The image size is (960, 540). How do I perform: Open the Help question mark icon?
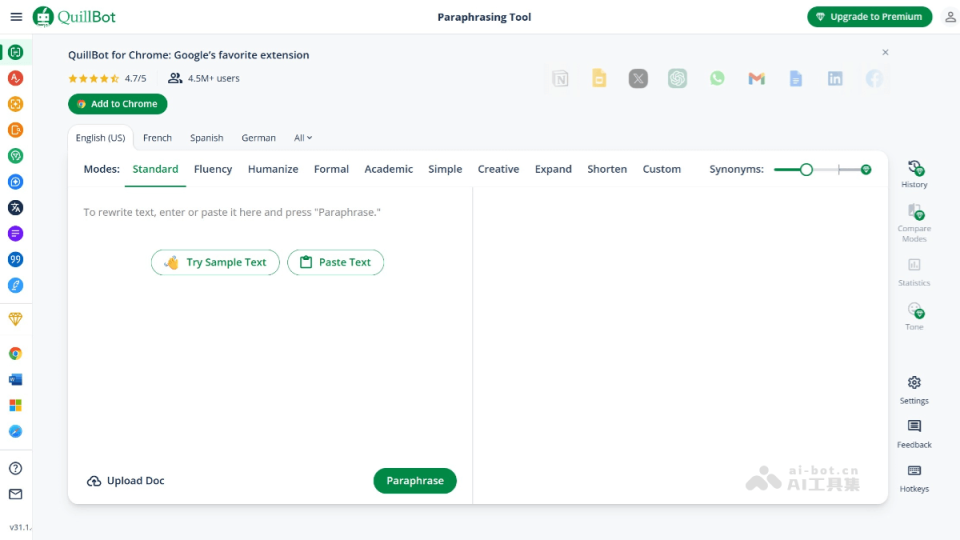click(15, 468)
